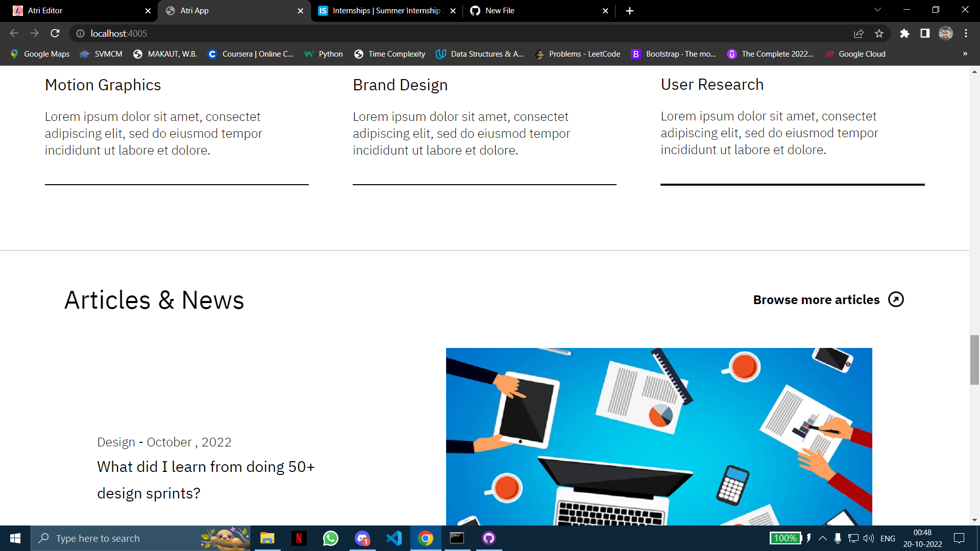The height and width of the screenshot is (551, 980).
Task: Open the Extensions puzzle icon
Action: pos(905,34)
